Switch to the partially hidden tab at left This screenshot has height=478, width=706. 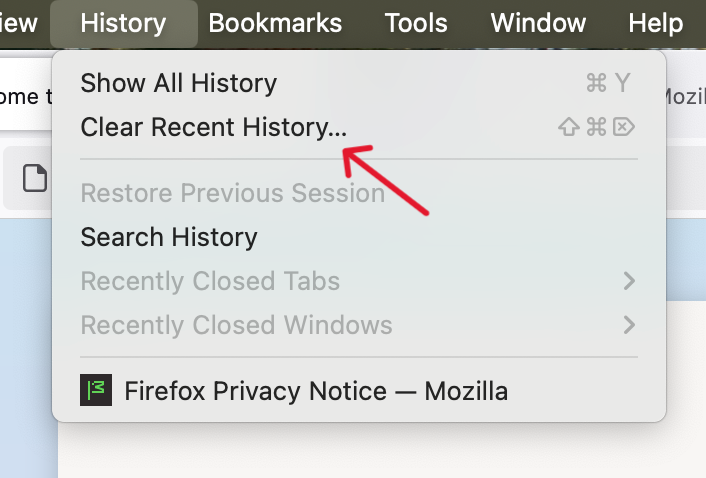pos(27,96)
